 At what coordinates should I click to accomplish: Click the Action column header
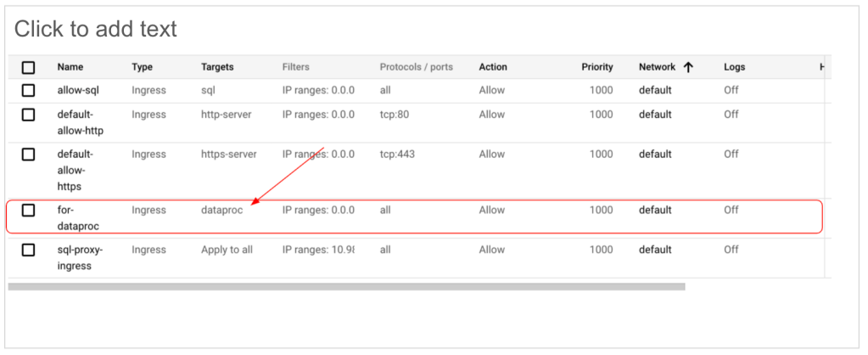[x=493, y=67]
